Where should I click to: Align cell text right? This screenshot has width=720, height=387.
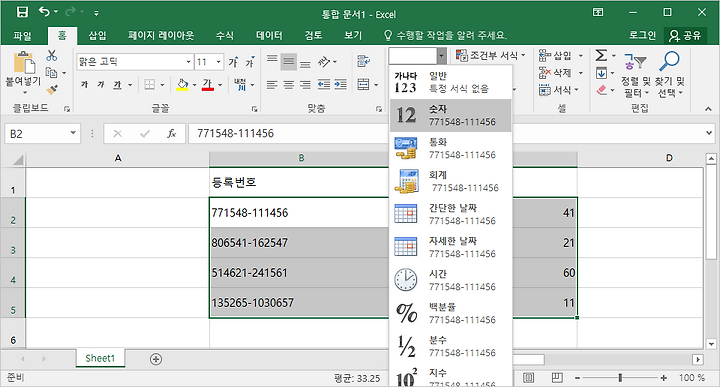click(305, 84)
